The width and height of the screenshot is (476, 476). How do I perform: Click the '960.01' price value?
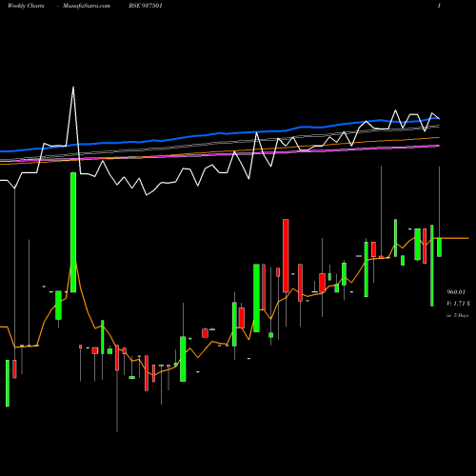click(x=456, y=292)
